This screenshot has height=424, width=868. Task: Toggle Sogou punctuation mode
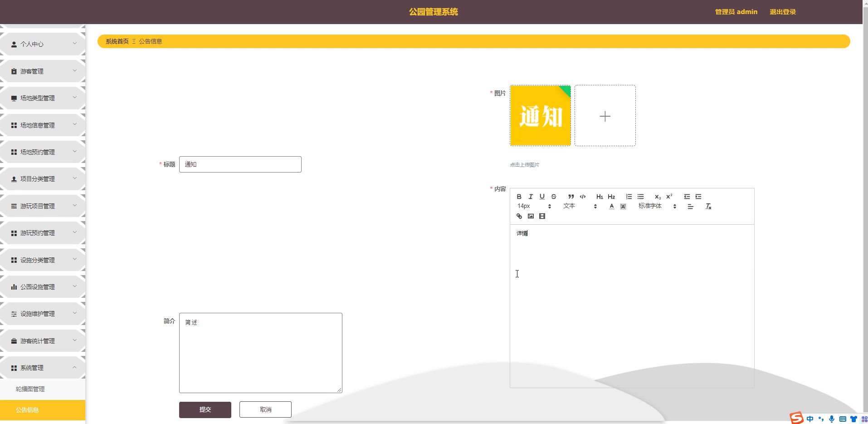click(x=821, y=419)
